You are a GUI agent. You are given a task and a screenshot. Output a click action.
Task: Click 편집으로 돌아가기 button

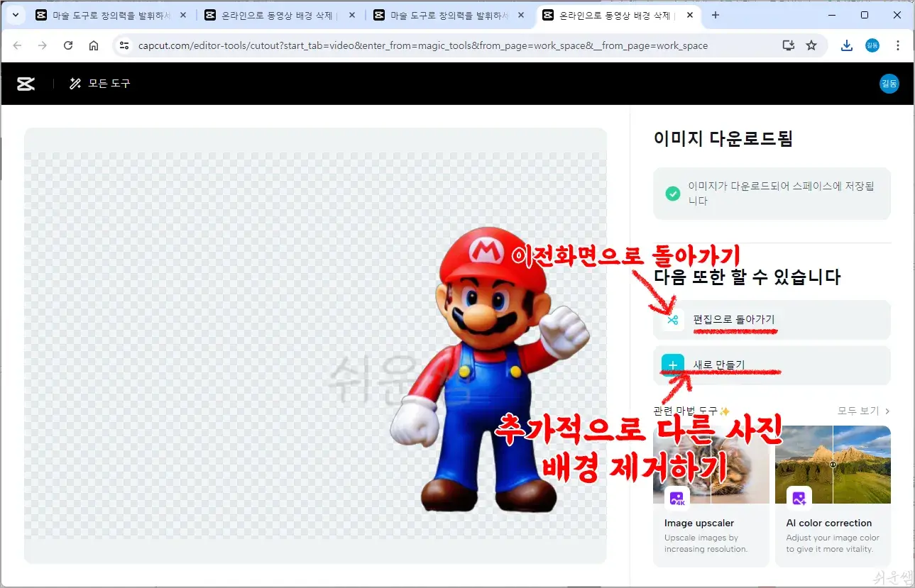[772, 321]
